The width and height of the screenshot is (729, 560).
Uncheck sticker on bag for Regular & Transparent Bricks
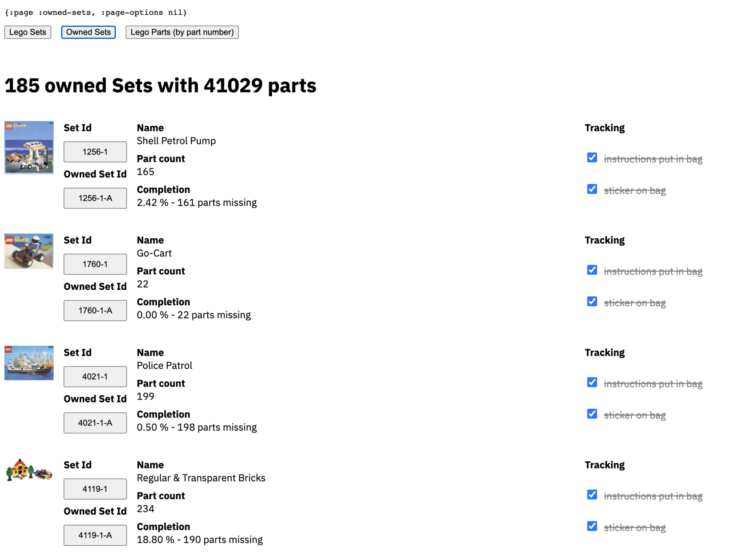(592, 526)
